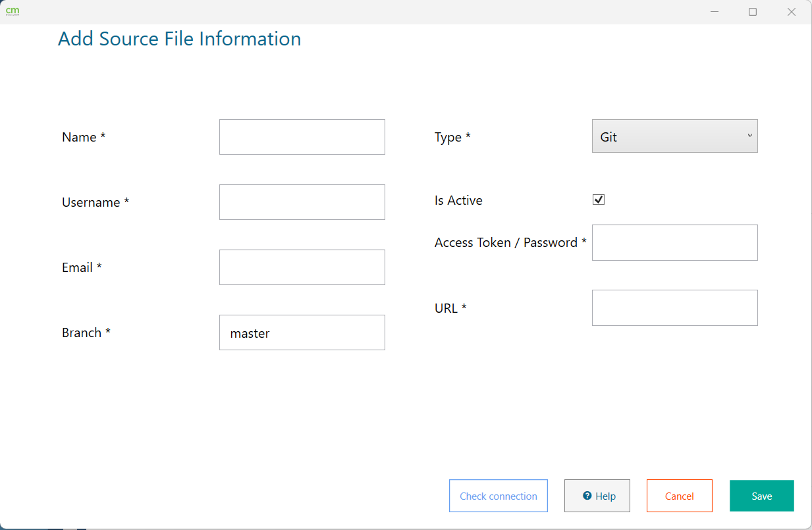Open Help with the question mark button
The width and height of the screenshot is (812, 530).
(x=597, y=496)
